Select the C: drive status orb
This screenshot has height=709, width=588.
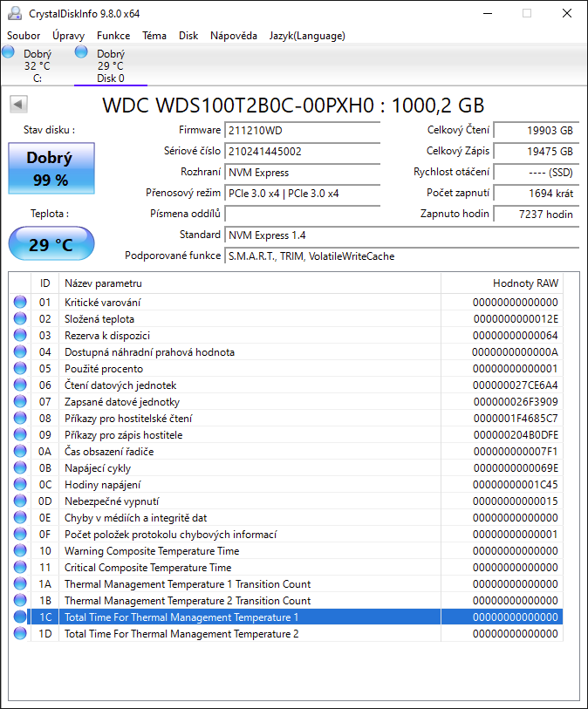[x=8, y=51]
